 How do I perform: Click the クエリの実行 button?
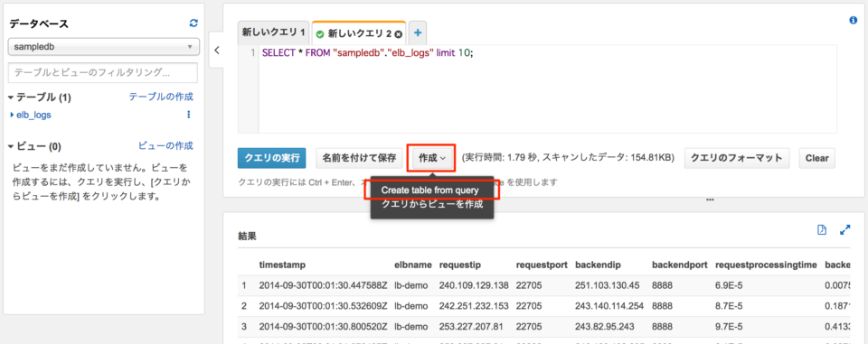pyautogui.click(x=271, y=158)
